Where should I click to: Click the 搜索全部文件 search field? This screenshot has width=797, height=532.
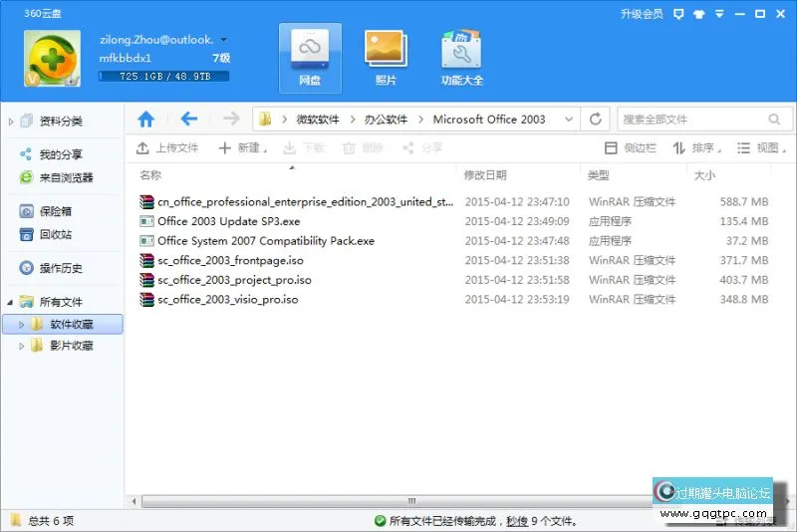[704, 120]
